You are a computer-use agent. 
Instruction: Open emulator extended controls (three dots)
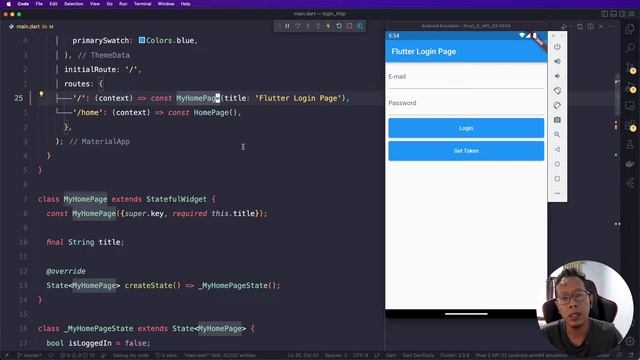pyautogui.click(x=557, y=193)
